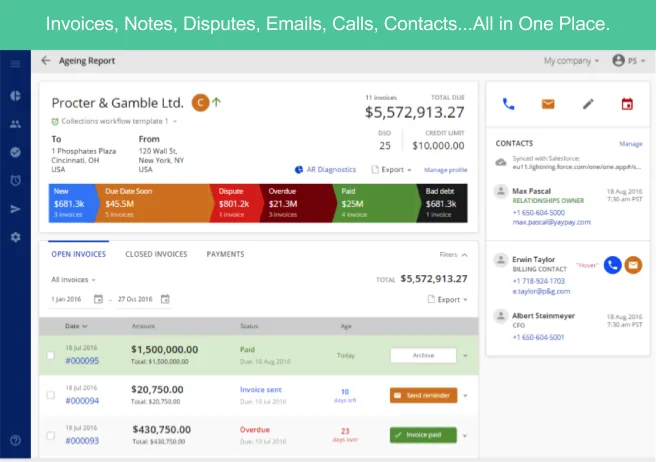Email Erwin Taylor with orange envelope button
Viewport: 657px width, 462px height.
[x=633, y=265]
